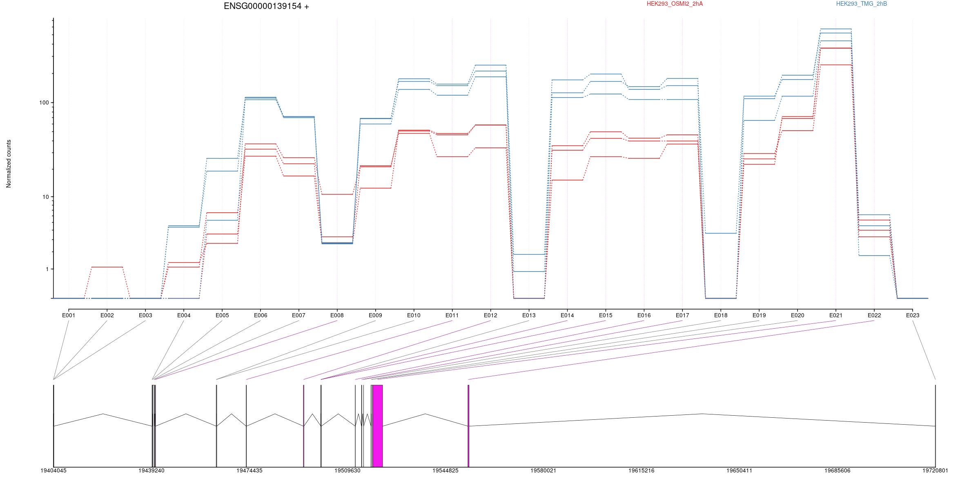The image size is (980, 490).
Task: Select exon label E009
Action: point(375,315)
